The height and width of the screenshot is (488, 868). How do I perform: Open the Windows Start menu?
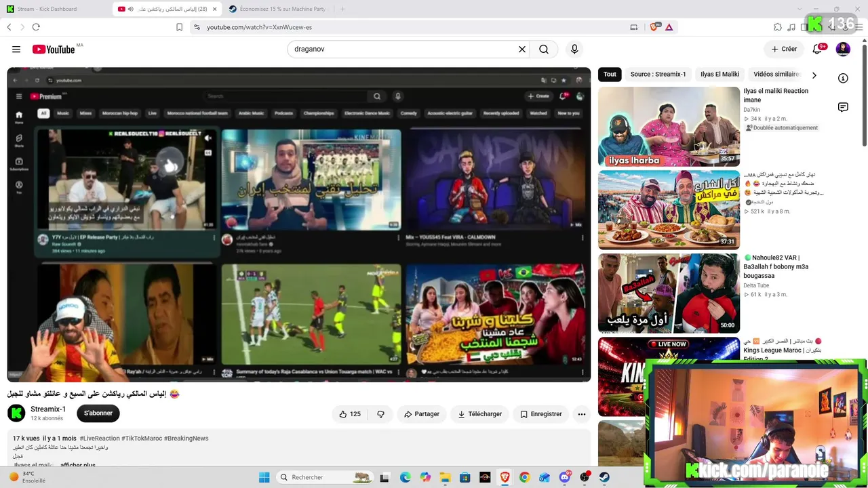264,477
